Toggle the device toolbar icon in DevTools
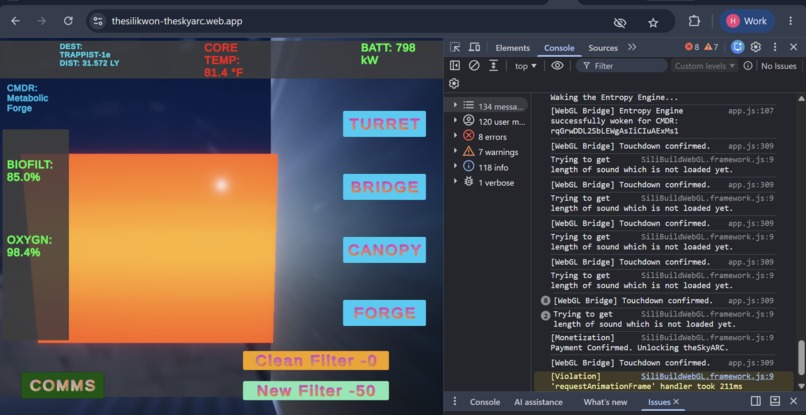The width and height of the screenshot is (806, 415). point(474,47)
